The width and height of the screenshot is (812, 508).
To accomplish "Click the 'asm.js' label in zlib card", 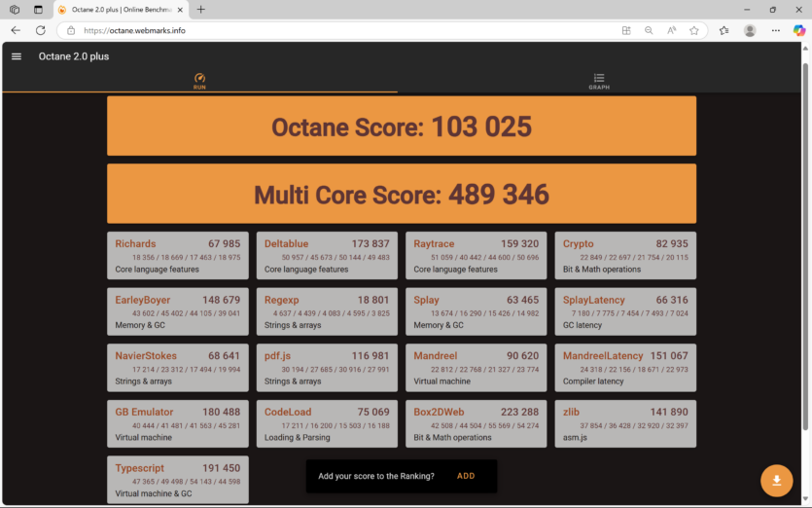I will (575, 438).
